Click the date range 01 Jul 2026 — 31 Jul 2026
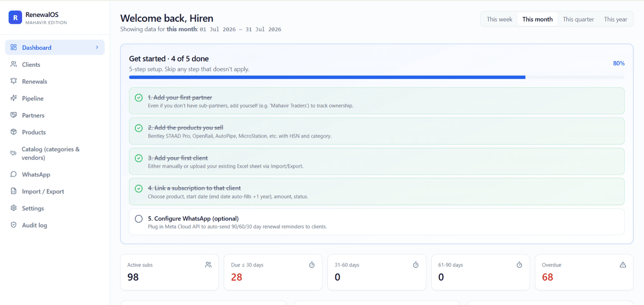644x305 pixels. tap(240, 29)
